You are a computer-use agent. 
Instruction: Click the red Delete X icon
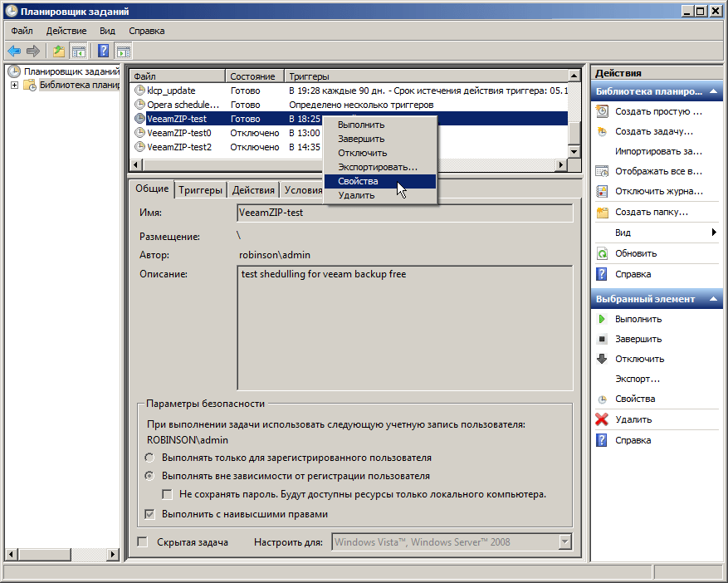pyautogui.click(x=602, y=419)
